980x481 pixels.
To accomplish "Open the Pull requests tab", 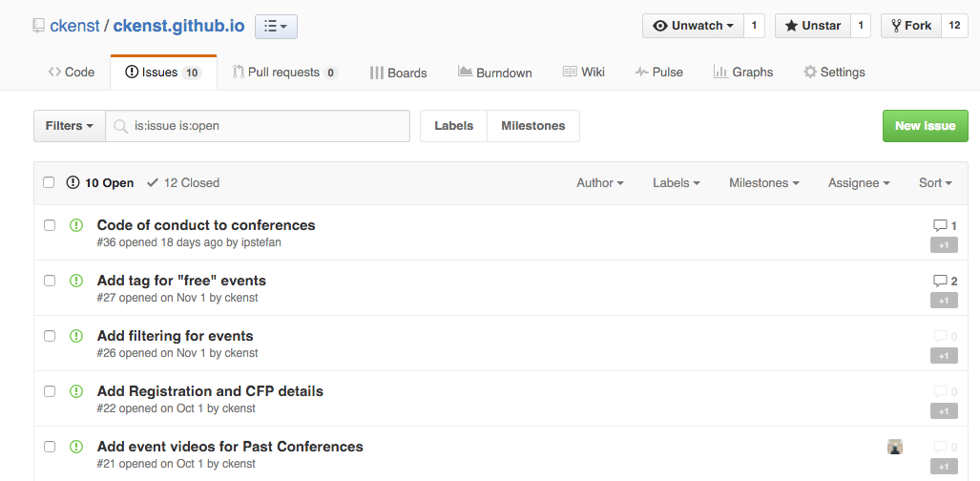I will [x=285, y=73].
